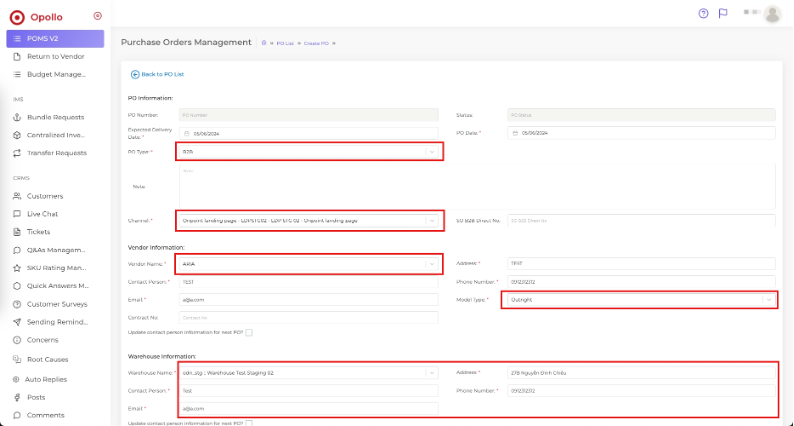Open the Vendor Name dropdown

coord(309,264)
